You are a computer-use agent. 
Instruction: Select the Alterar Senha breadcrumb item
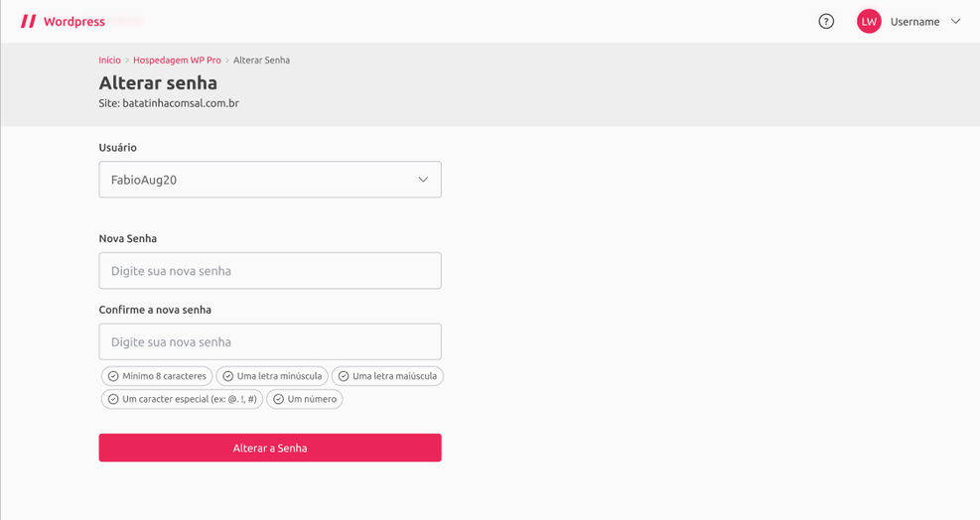point(261,60)
